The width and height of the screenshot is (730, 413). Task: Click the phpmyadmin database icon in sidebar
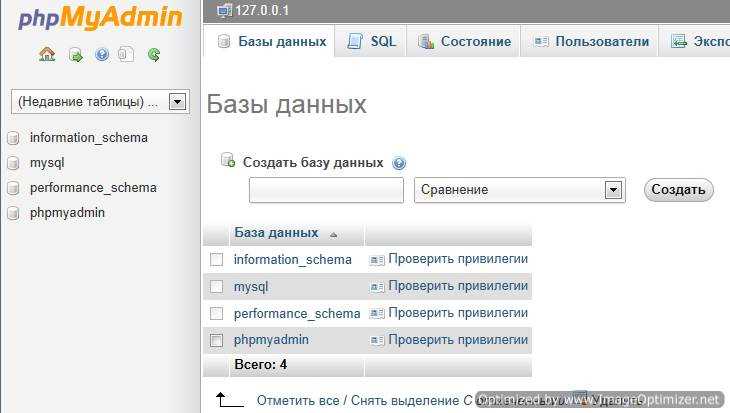tap(14, 213)
